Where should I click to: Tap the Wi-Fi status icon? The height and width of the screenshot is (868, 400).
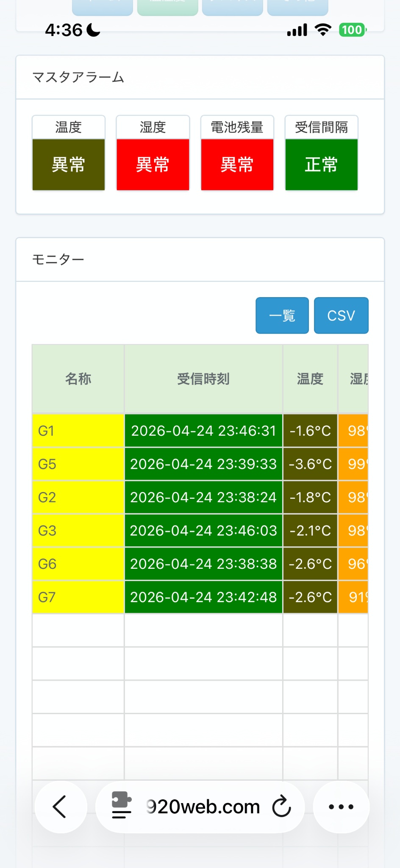pyautogui.click(x=323, y=30)
